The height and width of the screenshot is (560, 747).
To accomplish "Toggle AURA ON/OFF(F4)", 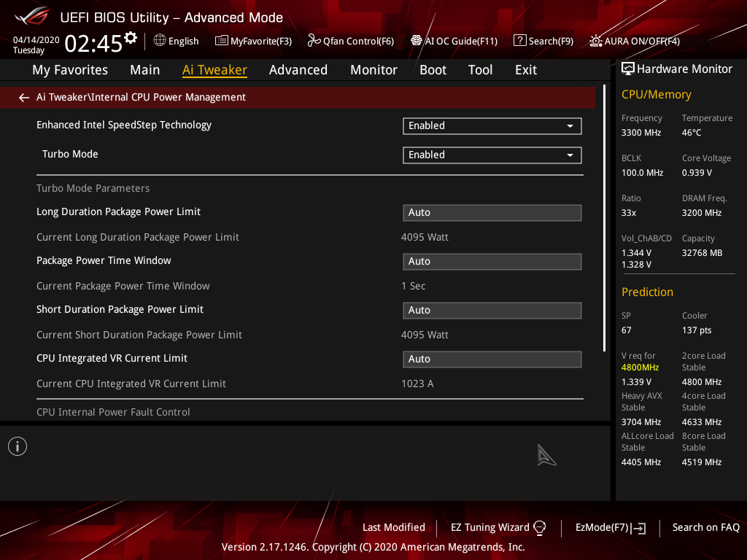I will tap(635, 41).
